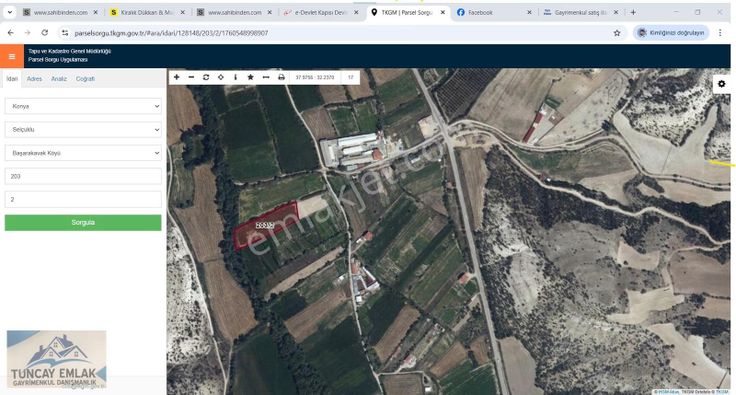
Task: Expand the tab search chevron
Action: [x=9, y=13]
